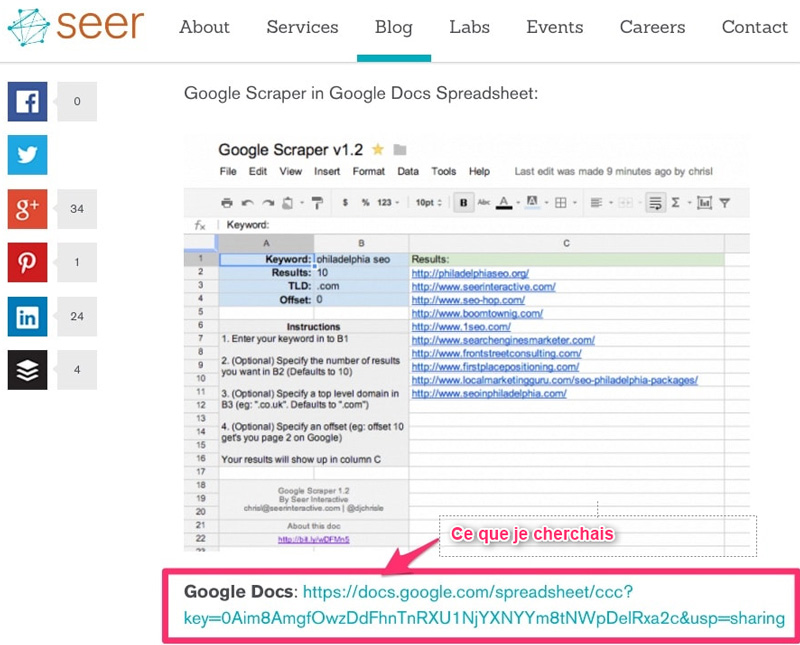Click the fx formula icon
The height and width of the screenshot is (645, 800).
tap(200, 225)
